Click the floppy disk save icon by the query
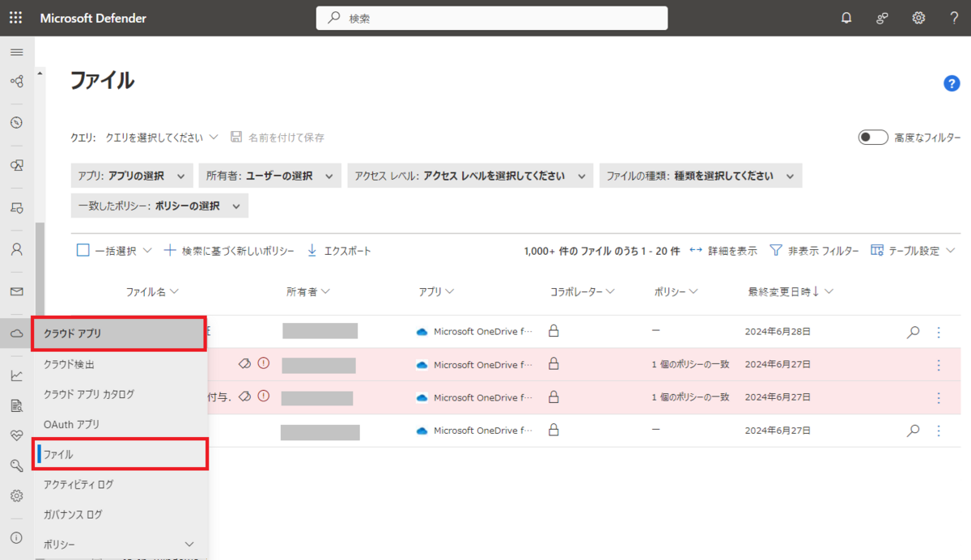This screenshot has height=560, width=971. pyautogui.click(x=236, y=137)
